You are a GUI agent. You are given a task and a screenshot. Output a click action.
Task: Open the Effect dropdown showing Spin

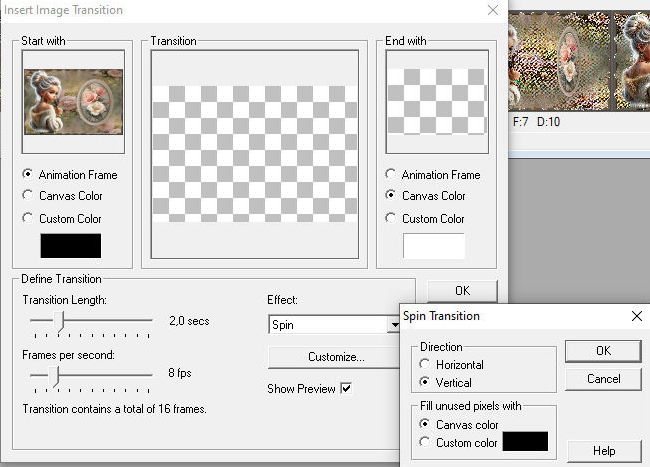[334, 325]
